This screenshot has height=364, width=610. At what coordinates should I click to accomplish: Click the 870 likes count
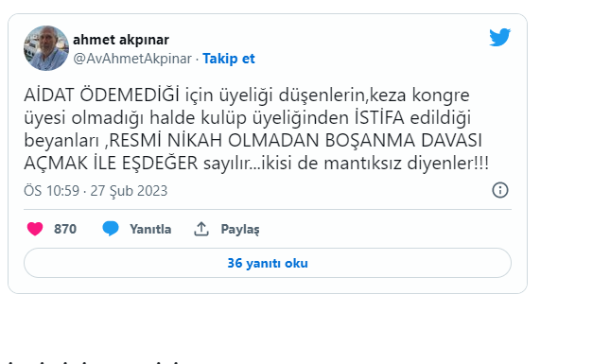pyautogui.click(x=65, y=229)
